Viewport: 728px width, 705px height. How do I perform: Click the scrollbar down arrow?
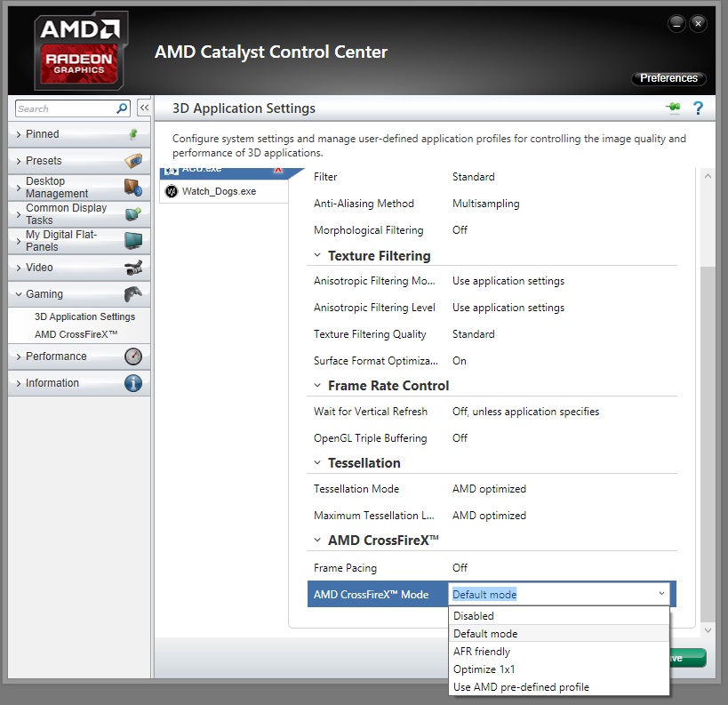[708, 630]
